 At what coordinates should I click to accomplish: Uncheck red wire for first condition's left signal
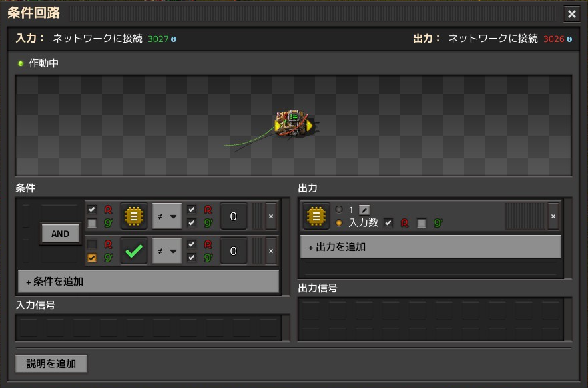coord(92,210)
